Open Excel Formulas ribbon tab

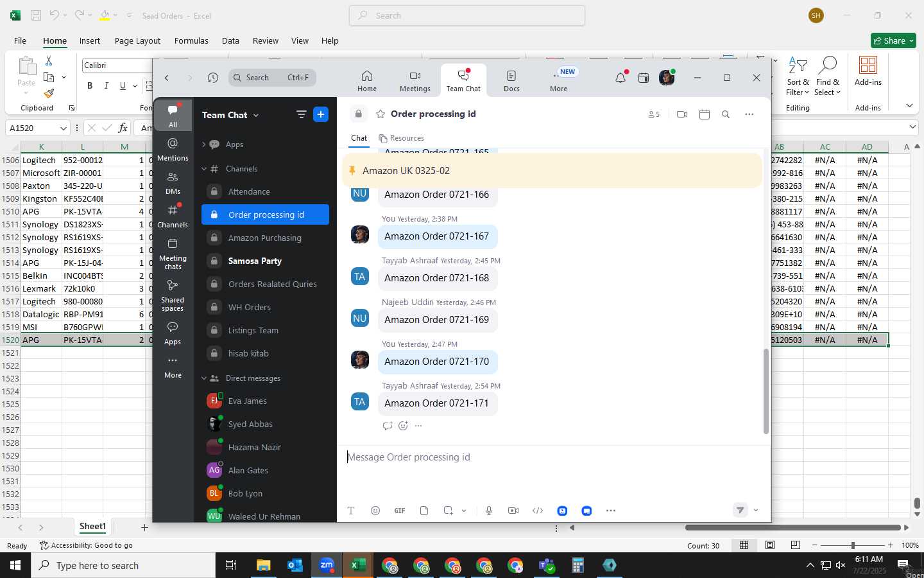pyautogui.click(x=191, y=40)
